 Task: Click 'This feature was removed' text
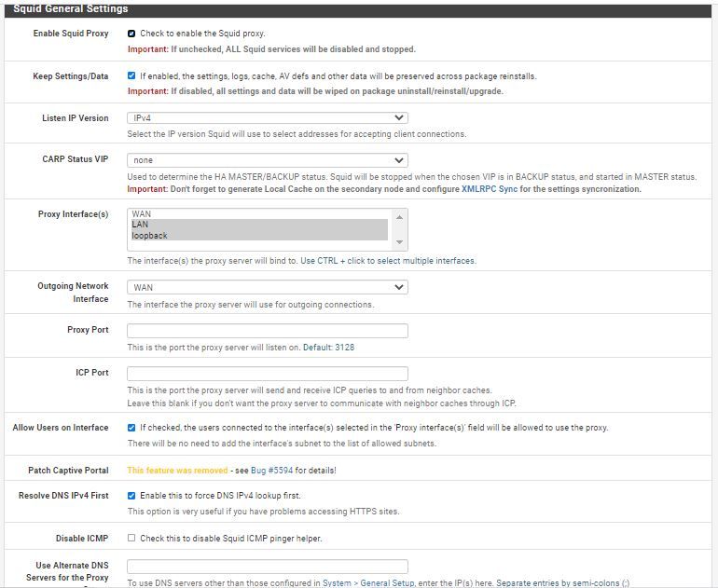pos(177,471)
